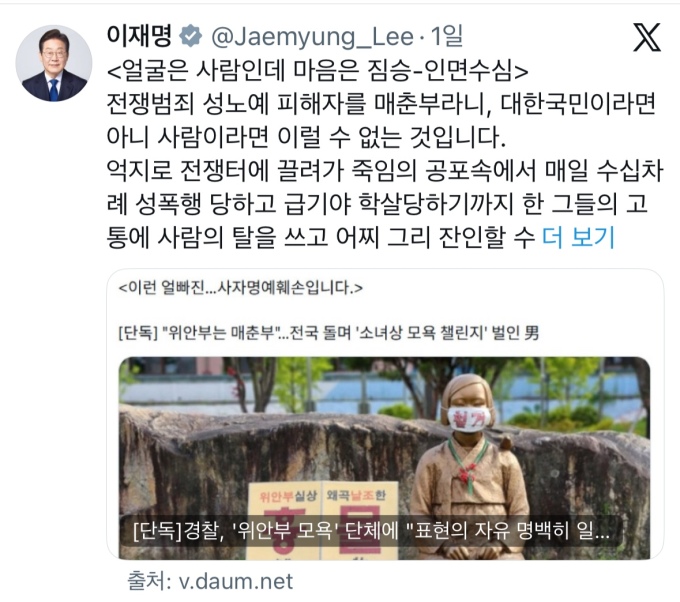The image size is (680, 602).
Task: Click the tweet title 얼굴은 사람인데 마음은 짐승-인면수심
Action: click(317, 71)
